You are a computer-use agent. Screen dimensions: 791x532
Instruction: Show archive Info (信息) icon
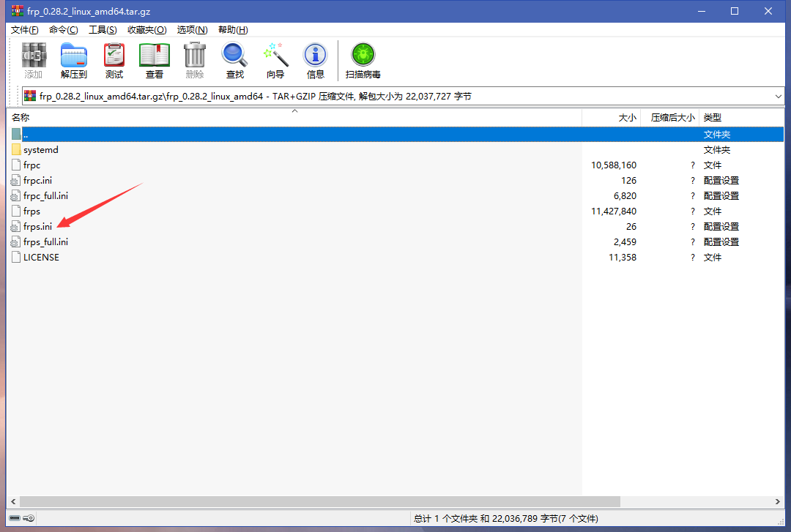[315, 55]
